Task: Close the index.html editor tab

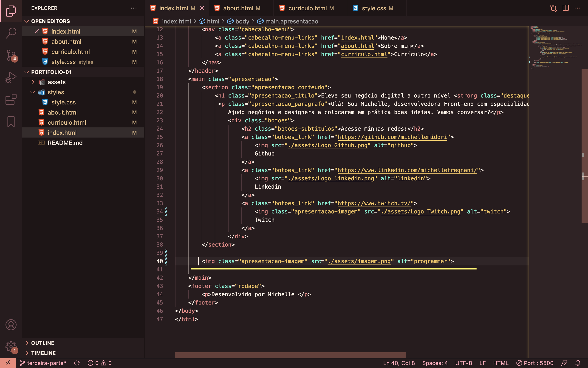Action: (x=202, y=8)
